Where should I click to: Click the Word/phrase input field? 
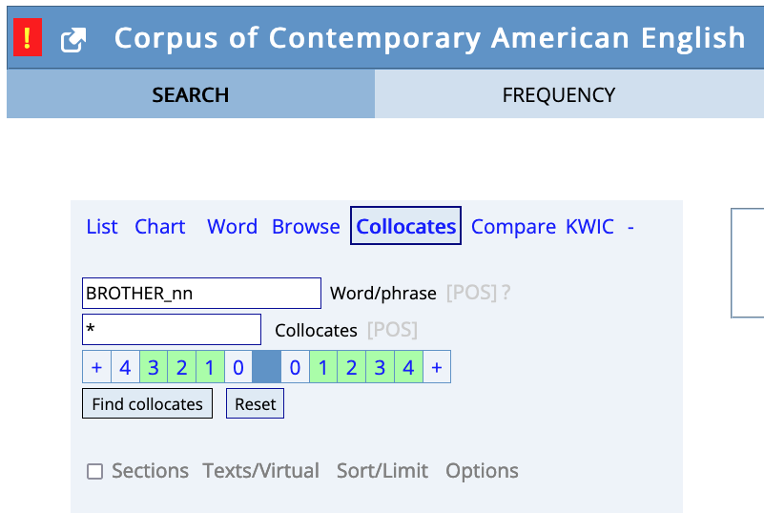[201, 294]
